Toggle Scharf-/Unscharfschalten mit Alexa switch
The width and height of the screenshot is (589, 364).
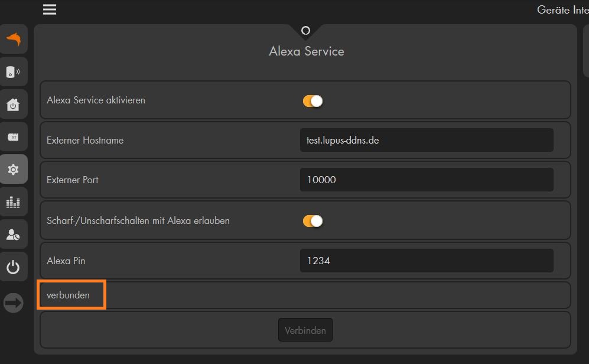pos(313,221)
